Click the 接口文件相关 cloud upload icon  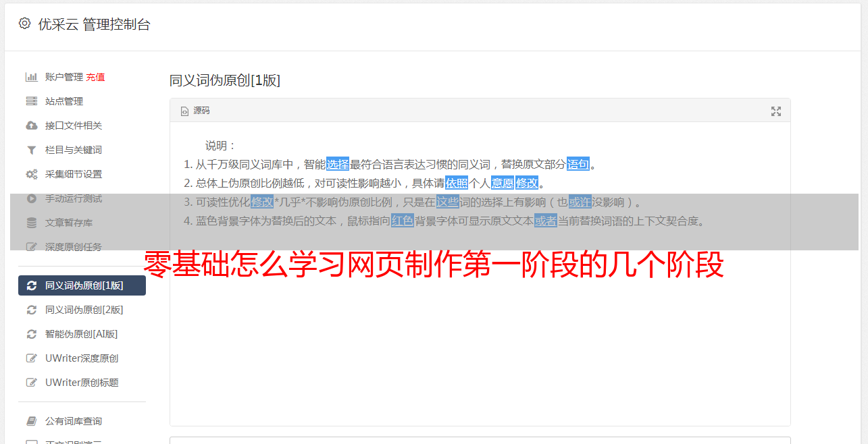31,126
